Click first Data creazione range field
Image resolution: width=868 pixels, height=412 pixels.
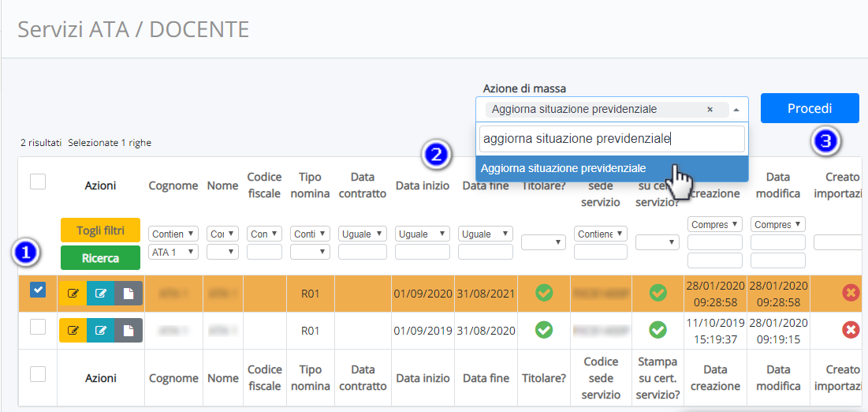[x=714, y=242]
